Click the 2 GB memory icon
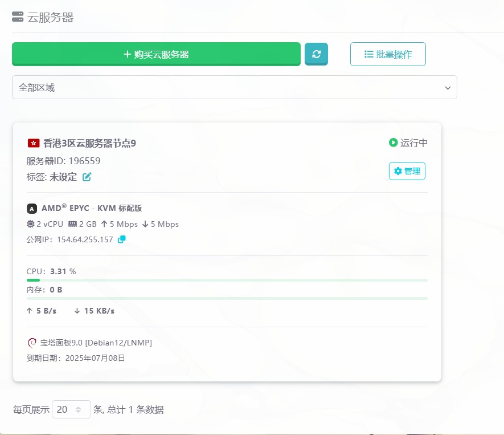This screenshot has width=504, height=435. (x=73, y=224)
